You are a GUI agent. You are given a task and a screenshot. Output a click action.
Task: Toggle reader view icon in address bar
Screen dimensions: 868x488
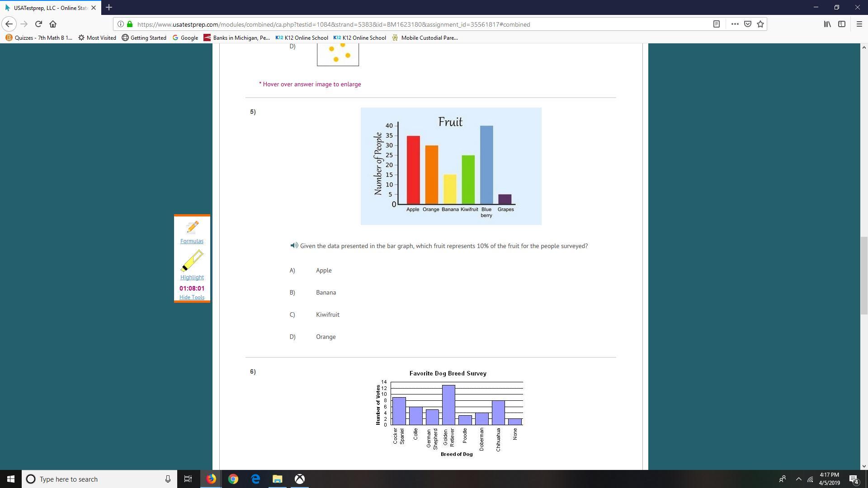pyautogui.click(x=717, y=24)
